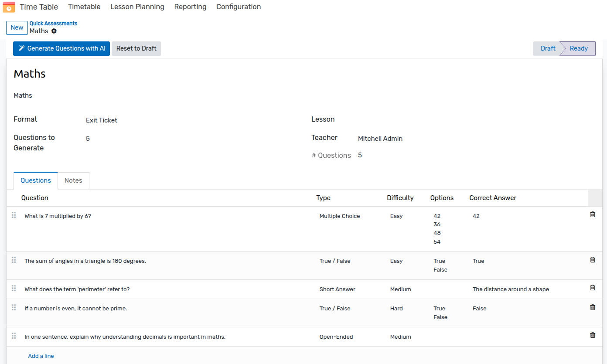Open Type cell showing Open-Ended
This screenshot has height=364, width=607.
[336, 337]
